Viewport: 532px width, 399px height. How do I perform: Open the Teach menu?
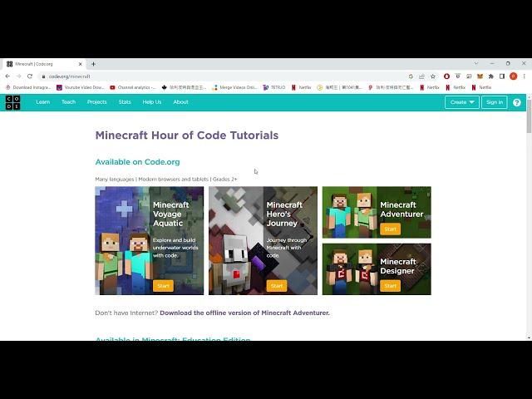click(x=68, y=102)
